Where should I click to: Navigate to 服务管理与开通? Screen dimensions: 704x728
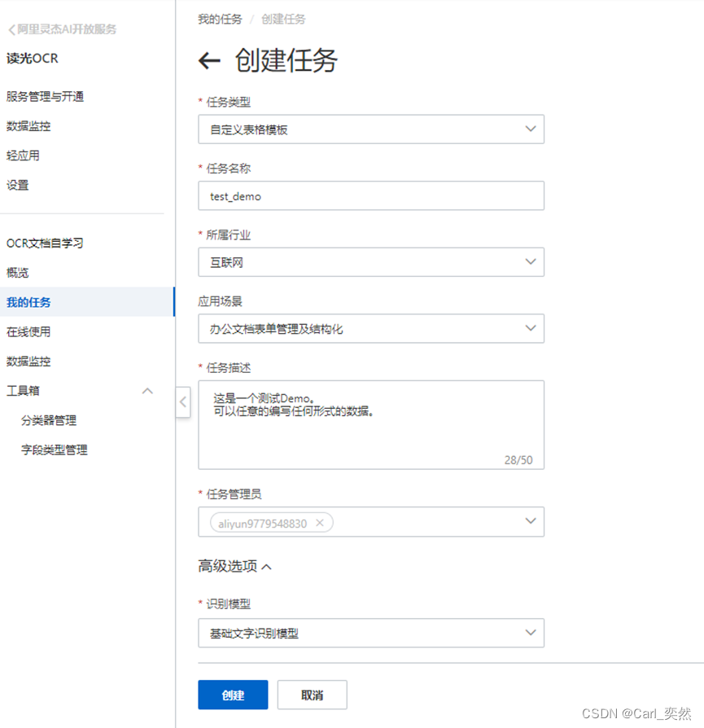tap(42, 96)
